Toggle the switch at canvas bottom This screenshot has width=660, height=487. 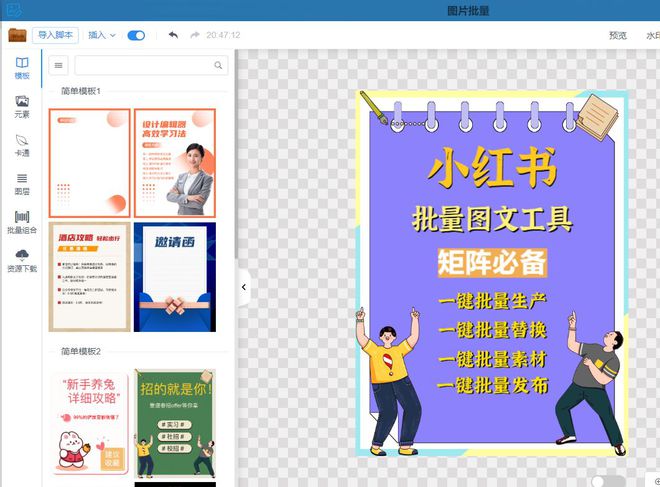[x=608, y=481]
